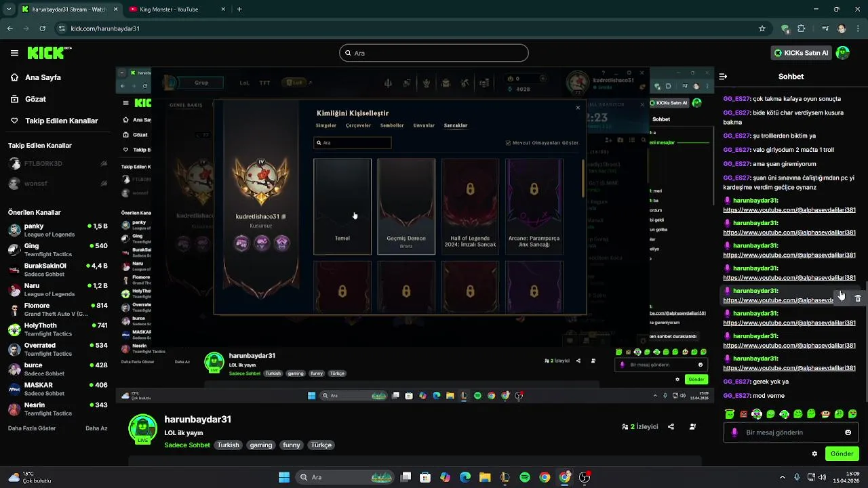Open TFT tab in LoL client
Screen dimensions: 868x488
(x=264, y=83)
